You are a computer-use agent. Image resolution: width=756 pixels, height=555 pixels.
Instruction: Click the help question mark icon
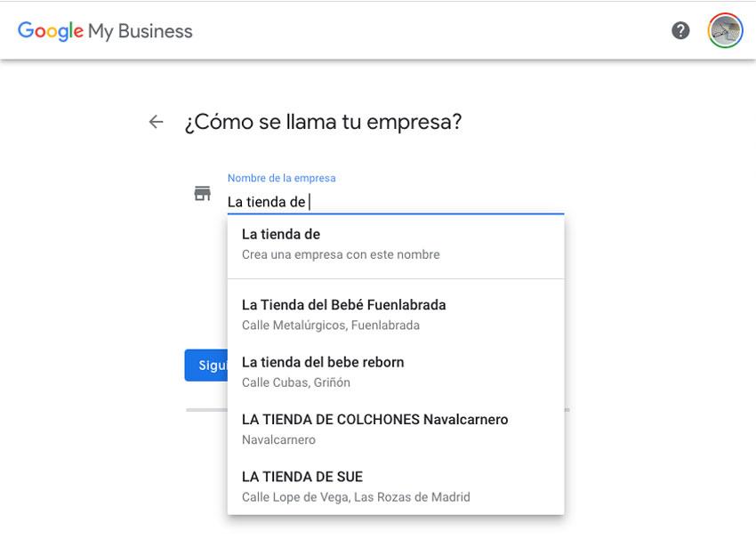click(680, 31)
